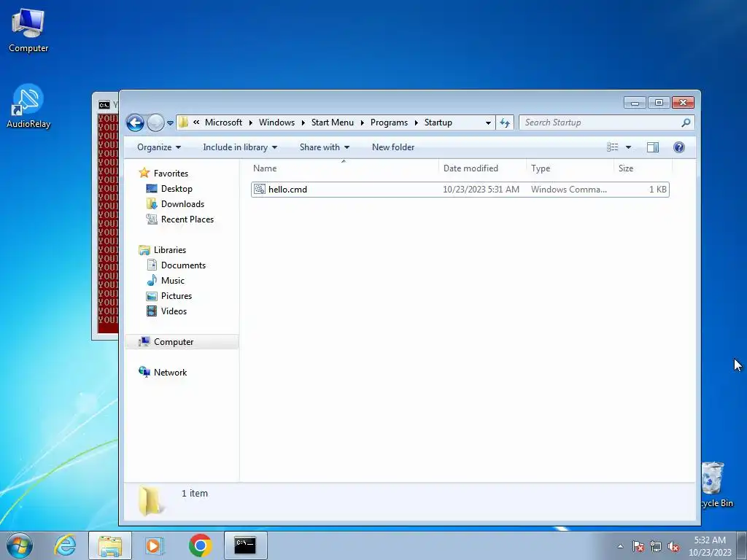Viewport: 747px width, 560px height.
Task: Toggle the preview pane
Action: click(x=653, y=147)
